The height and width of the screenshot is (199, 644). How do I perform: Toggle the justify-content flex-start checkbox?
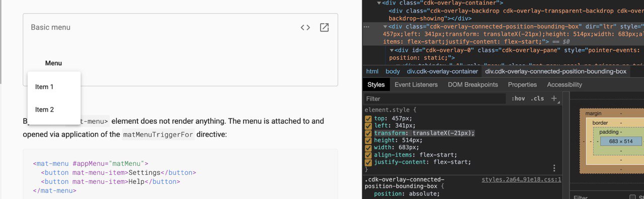coord(368,162)
